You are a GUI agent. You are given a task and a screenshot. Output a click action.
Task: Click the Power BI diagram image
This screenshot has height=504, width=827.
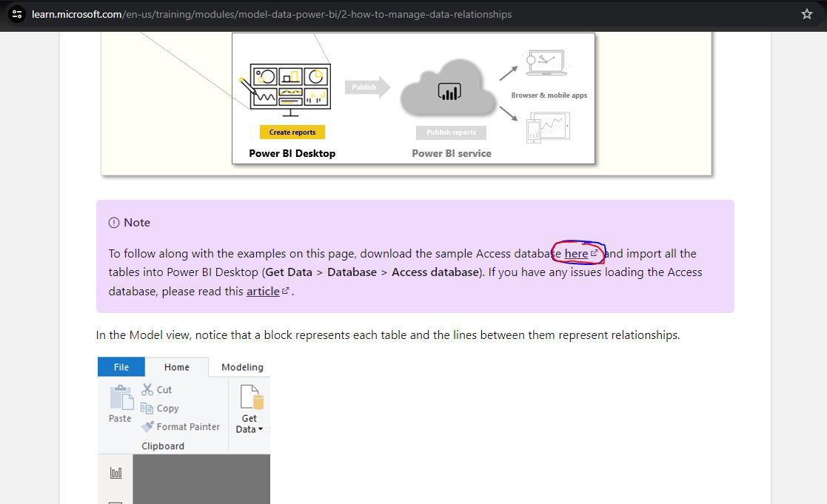[413, 98]
